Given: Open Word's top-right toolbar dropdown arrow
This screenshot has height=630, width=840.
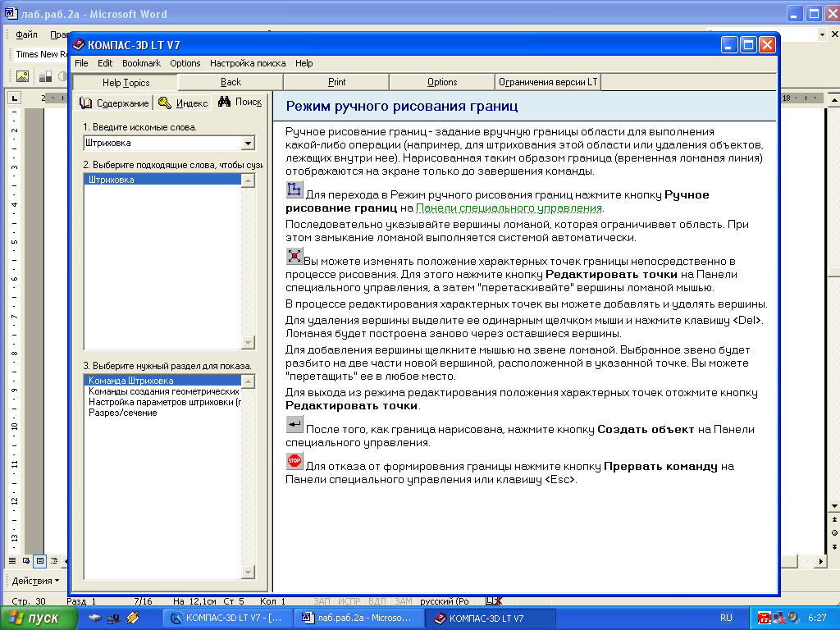Looking at the screenshot, I should (x=822, y=34).
